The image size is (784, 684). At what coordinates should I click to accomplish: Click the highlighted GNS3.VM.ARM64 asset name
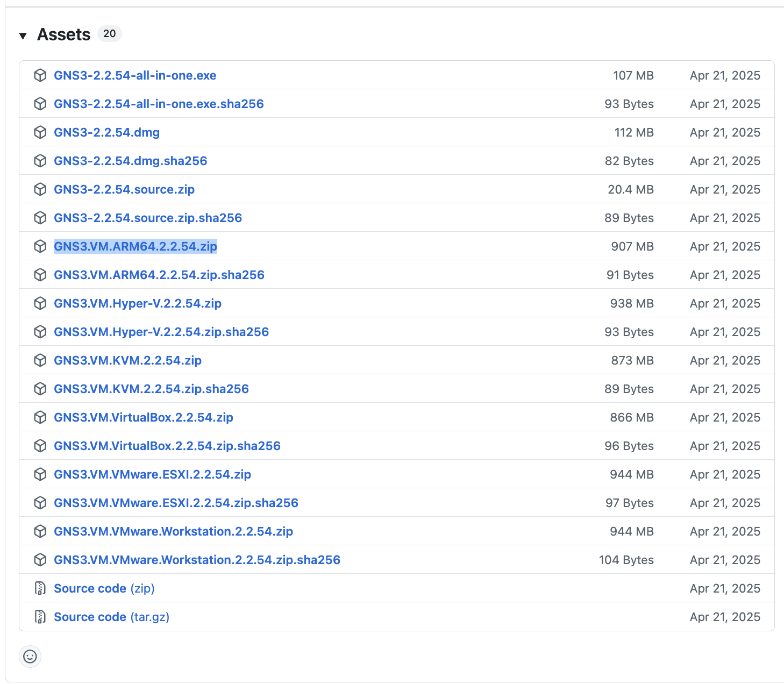tap(136, 246)
